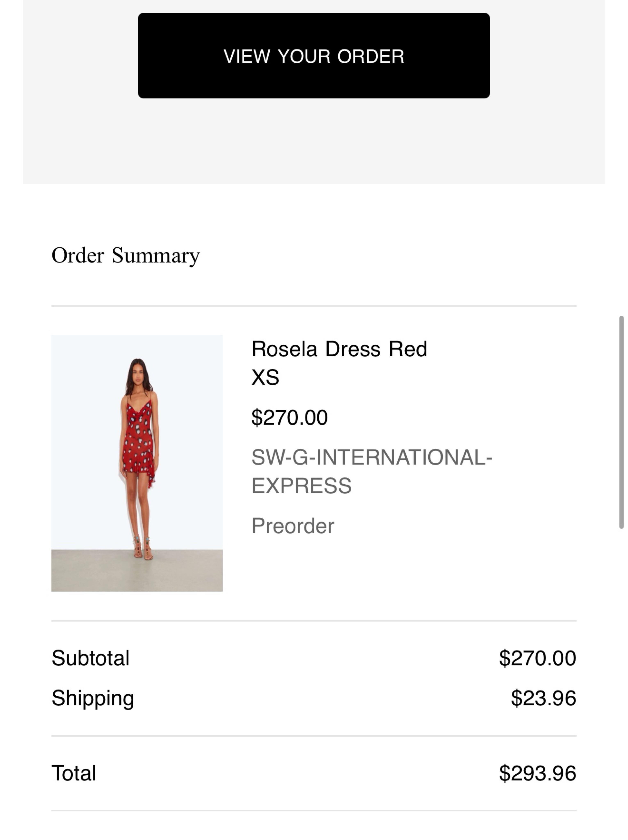The image size is (628, 840).
Task: Click the vertical scrollbar on the right
Action: pos(622,422)
